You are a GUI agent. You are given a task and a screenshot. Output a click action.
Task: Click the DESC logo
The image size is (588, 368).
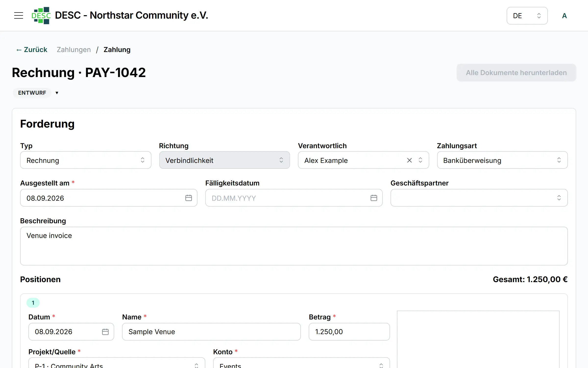click(41, 15)
